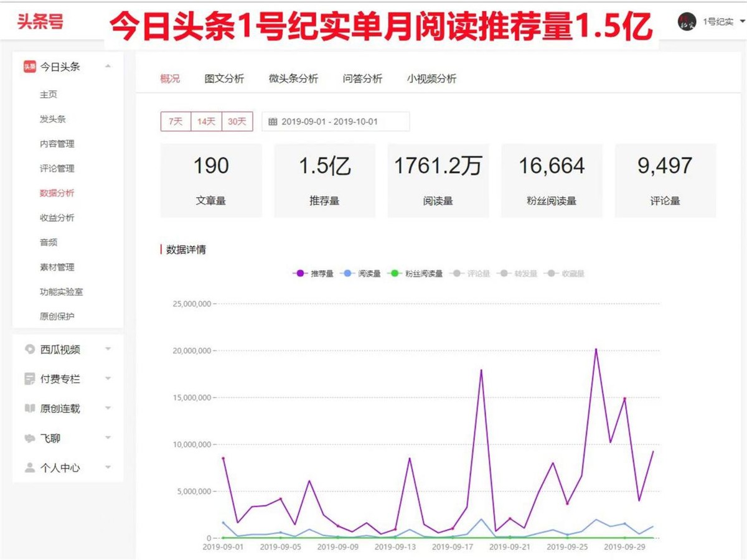
Task: Click the 2019-09-29 x-axis date label
Action: click(624, 548)
